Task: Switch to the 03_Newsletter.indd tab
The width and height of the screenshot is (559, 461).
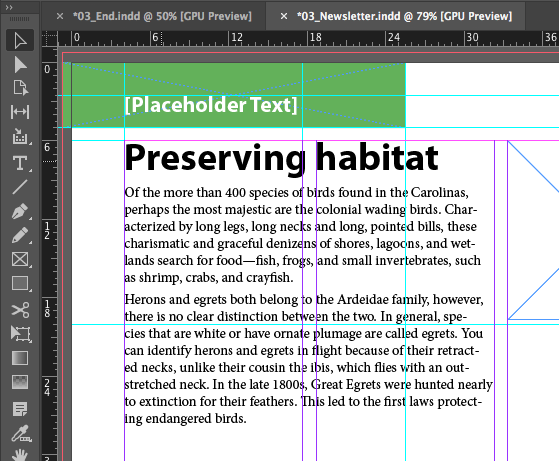Action: [x=404, y=16]
